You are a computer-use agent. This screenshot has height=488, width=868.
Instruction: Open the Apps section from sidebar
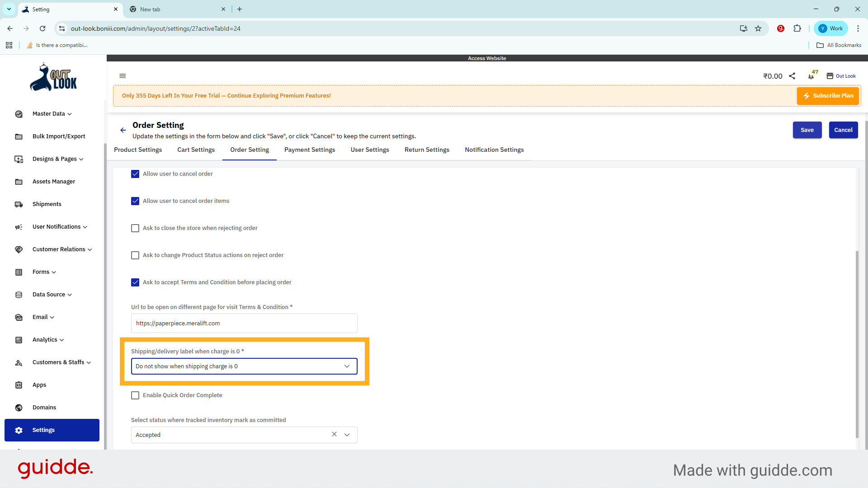coord(38,385)
